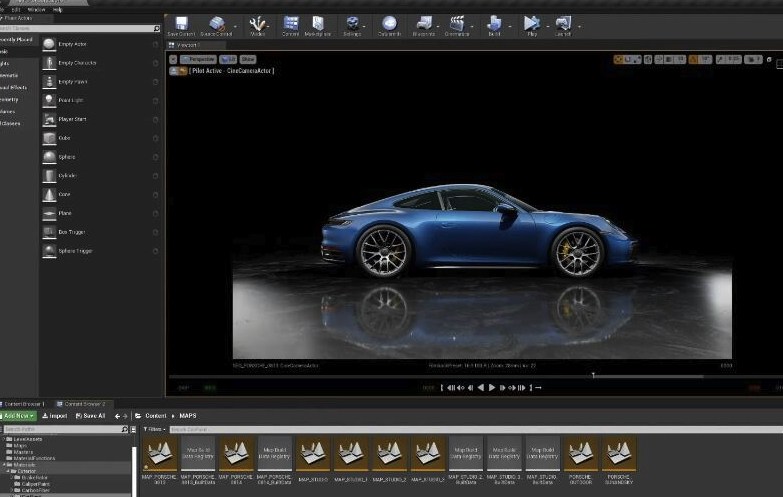
Task: Switch to the Content Browser 1 tab
Action: [x=24, y=404]
